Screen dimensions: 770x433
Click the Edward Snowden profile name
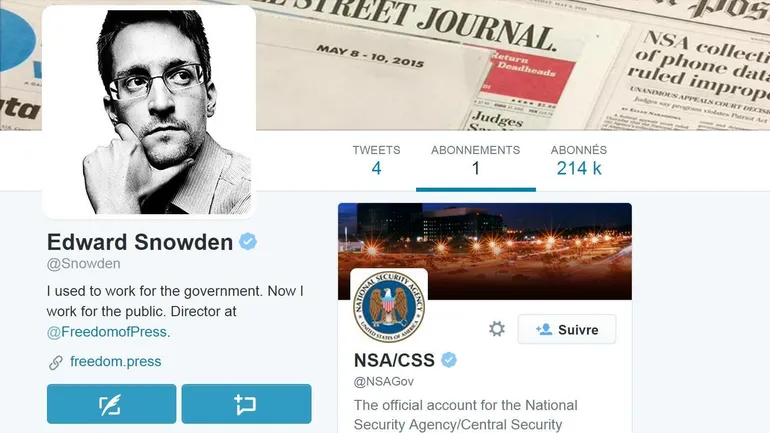click(x=140, y=242)
